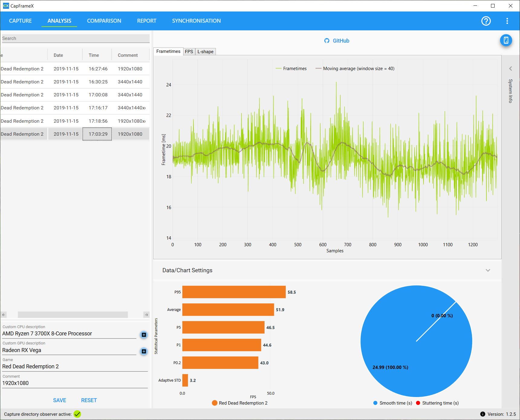
Task: Open the help question mark icon
Action: pos(486,21)
